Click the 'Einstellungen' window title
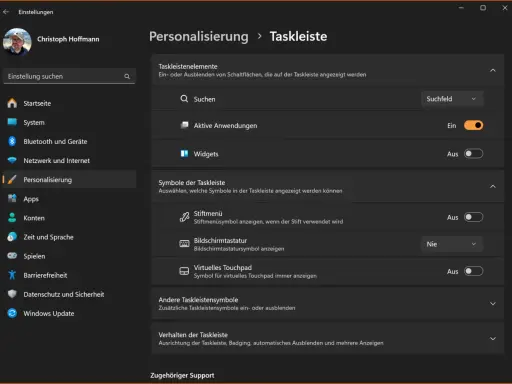This screenshot has height=384, width=512. [36, 12]
